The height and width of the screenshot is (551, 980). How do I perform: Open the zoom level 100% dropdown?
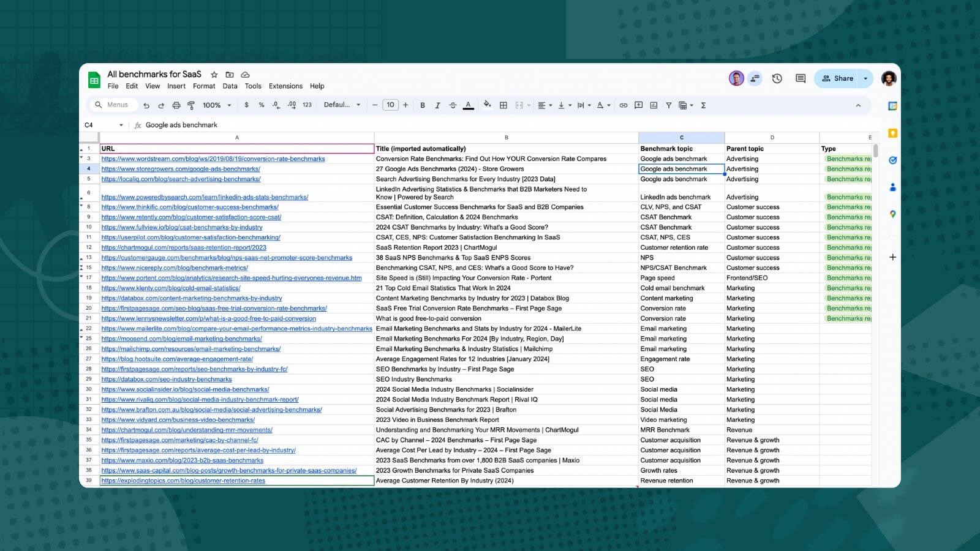coord(215,105)
